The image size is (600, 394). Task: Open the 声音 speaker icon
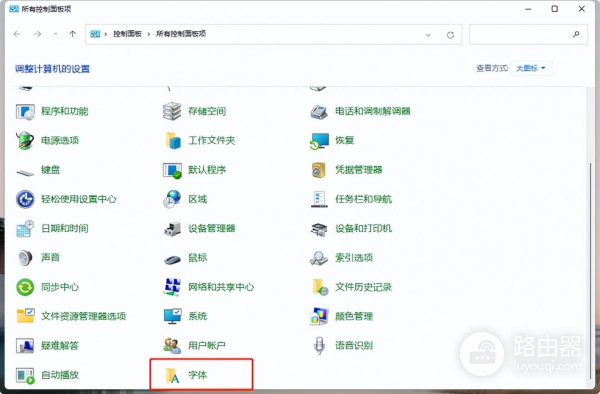[x=25, y=258]
